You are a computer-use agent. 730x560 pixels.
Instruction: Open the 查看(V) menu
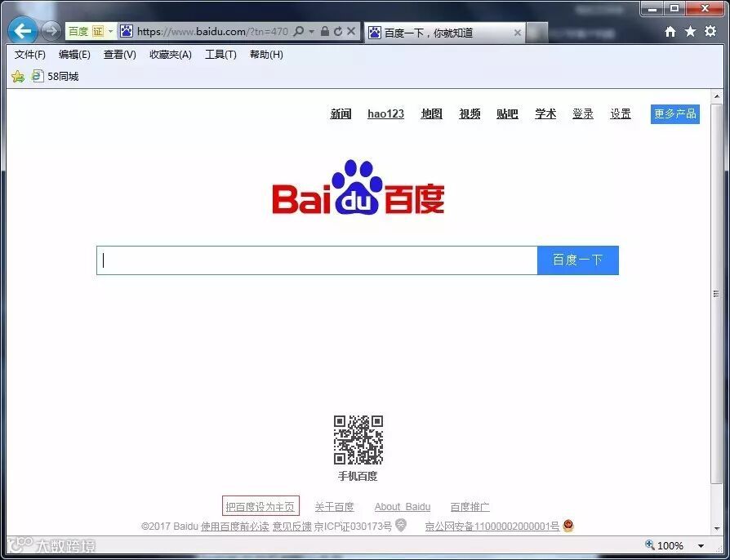tap(120, 55)
